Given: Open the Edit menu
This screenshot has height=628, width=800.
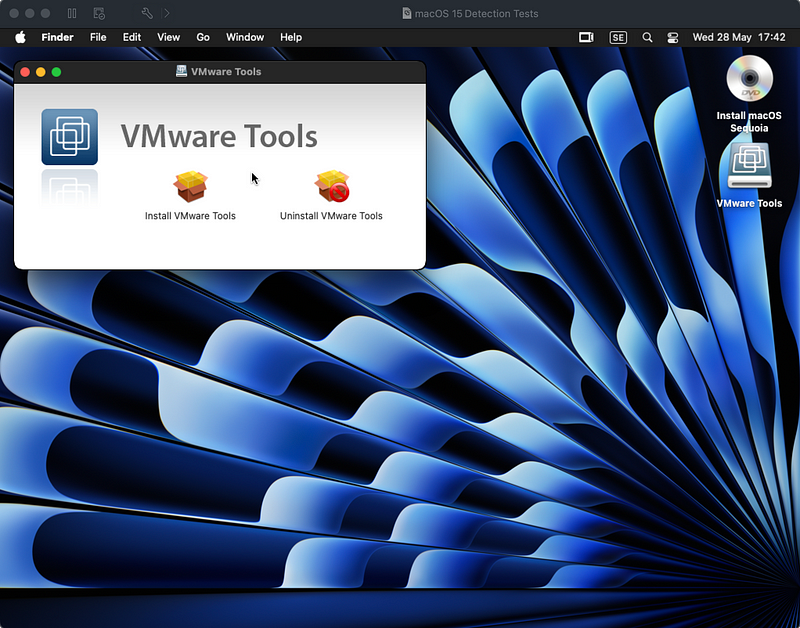Looking at the screenshot, I should click(132, 37).
